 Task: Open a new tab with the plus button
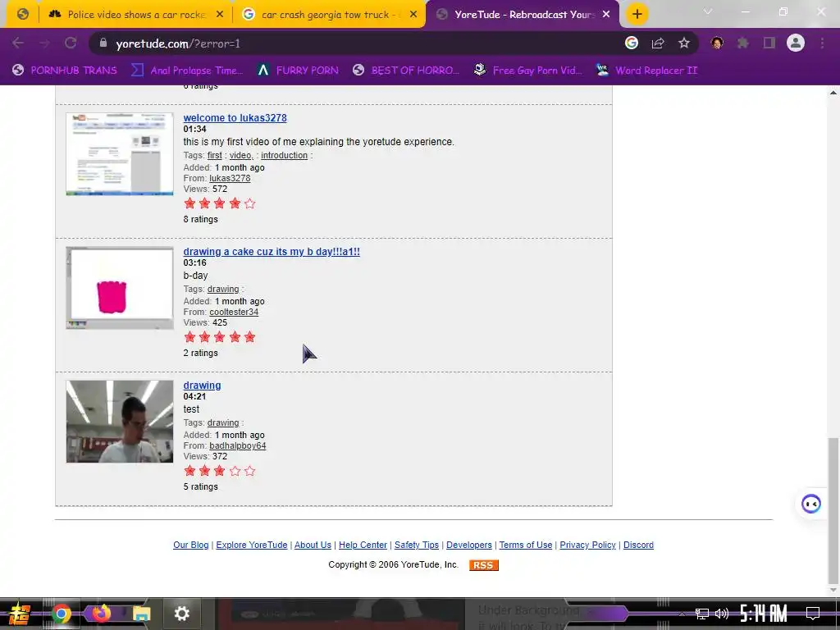[x=637, y=15]
